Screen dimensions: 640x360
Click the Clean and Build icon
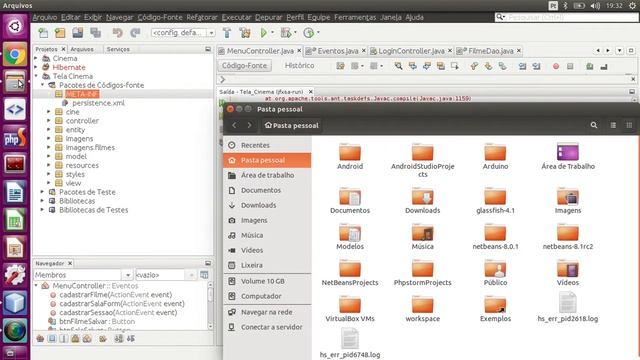245,33
